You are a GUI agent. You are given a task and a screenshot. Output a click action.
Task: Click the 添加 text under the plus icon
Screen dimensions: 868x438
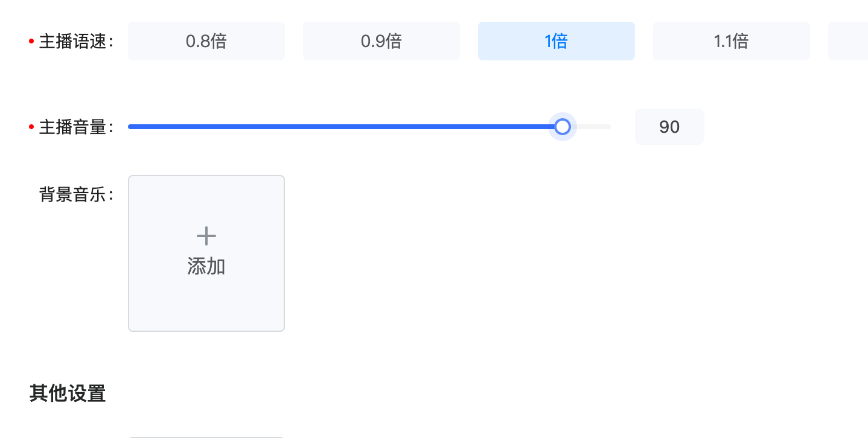(206, 267)
